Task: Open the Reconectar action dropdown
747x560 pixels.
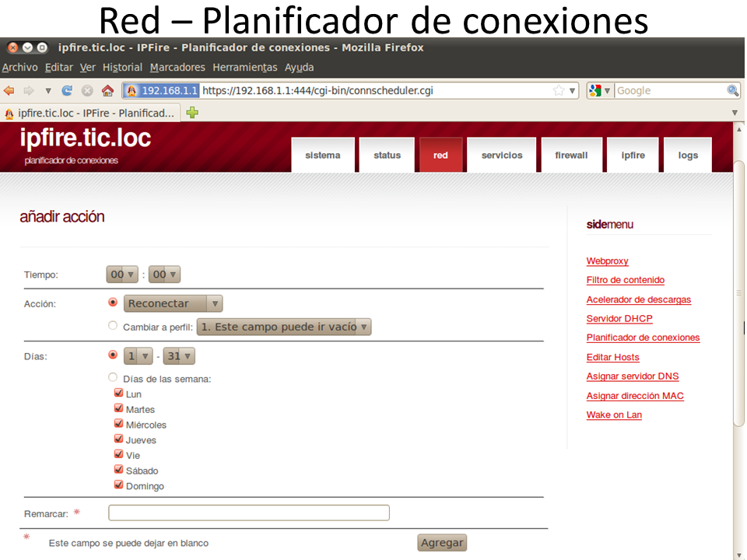Action: (x=173, y=303)
